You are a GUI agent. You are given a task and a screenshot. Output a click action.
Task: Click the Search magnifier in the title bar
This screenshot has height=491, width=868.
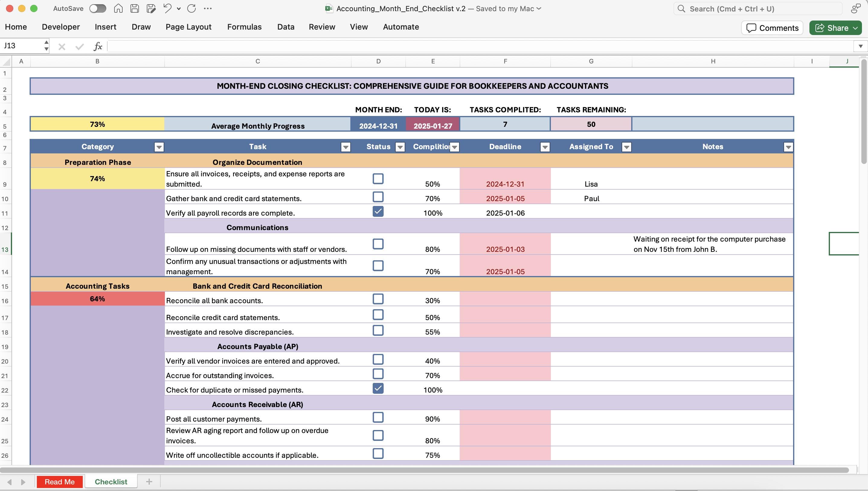(x=682, y=8)
